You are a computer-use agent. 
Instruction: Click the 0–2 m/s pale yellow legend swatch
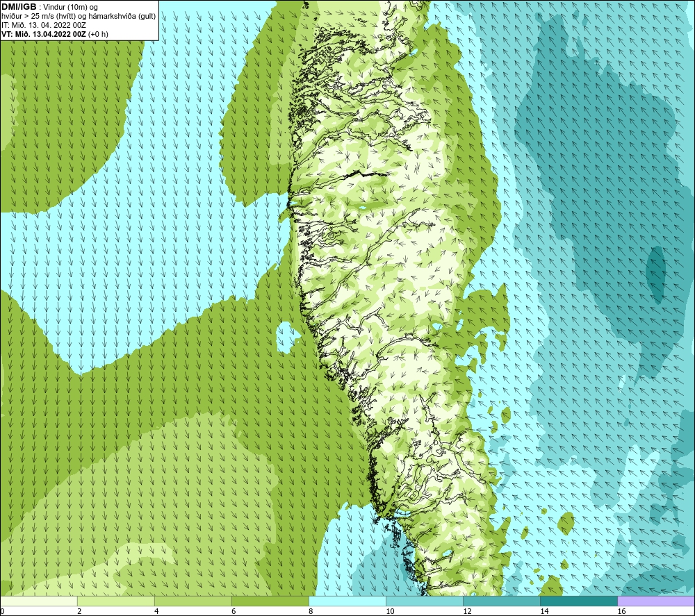tap(39, 601)
